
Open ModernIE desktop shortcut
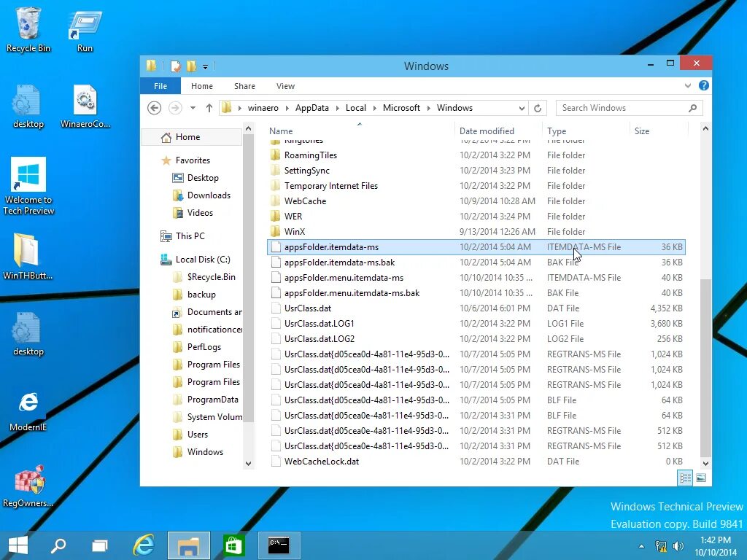(28, 411)
